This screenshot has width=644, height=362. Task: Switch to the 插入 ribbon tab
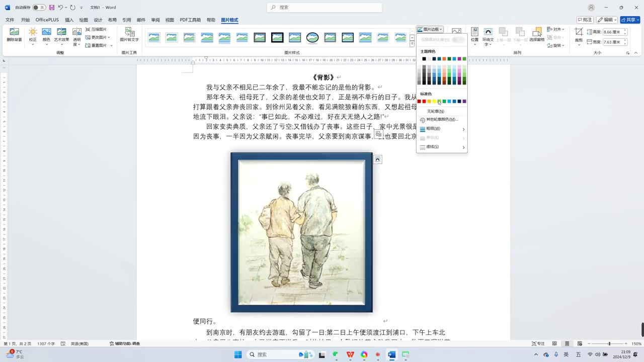(x=69, y=20)
